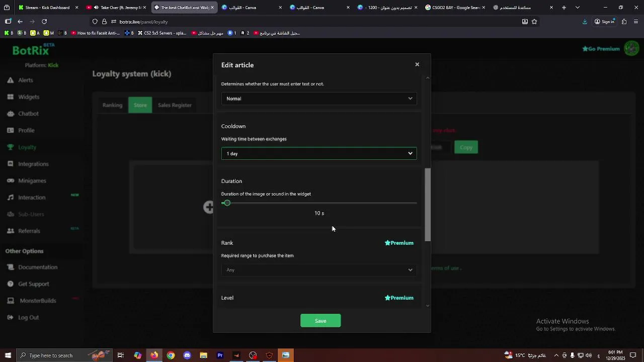The height and width of the screenshot is (362, 644).
Task: Open the Rank 'Any' dropdown
Action: 319,270
